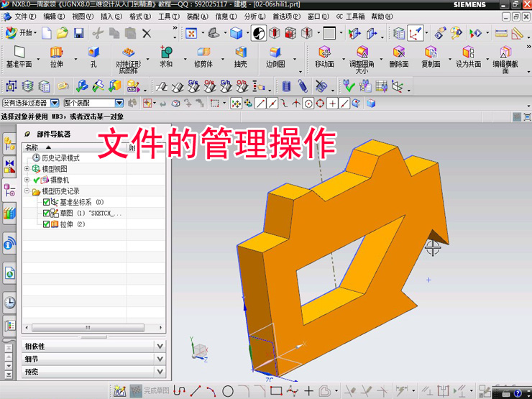Uncheck the 基准坐标系 (0) checkbox
Image resolution: width=532 pixels, height=399 pixels.
[47, 203]
